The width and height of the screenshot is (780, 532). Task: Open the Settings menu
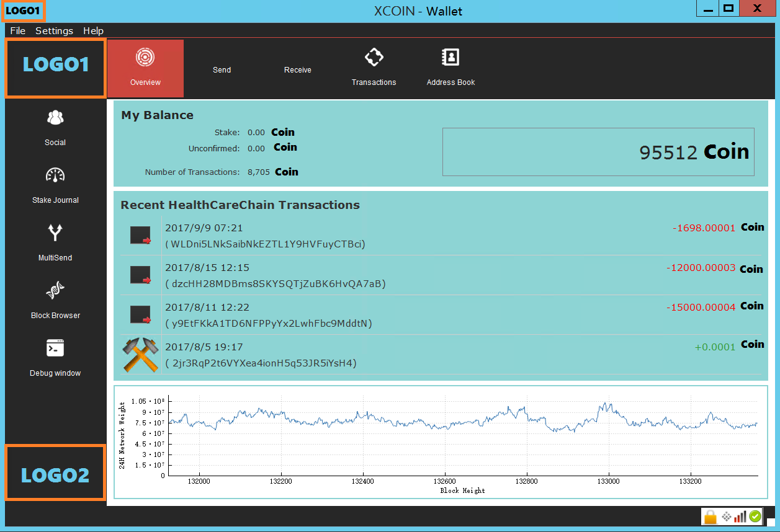[54, 30]
